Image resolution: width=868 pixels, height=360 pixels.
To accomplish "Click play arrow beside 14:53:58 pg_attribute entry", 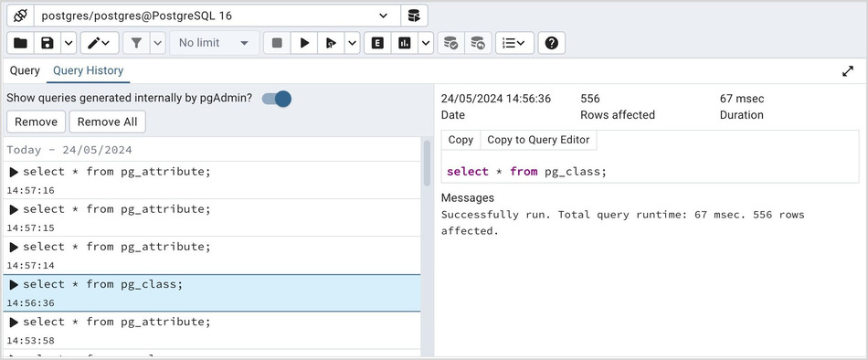I will click(x=14, y=323).
